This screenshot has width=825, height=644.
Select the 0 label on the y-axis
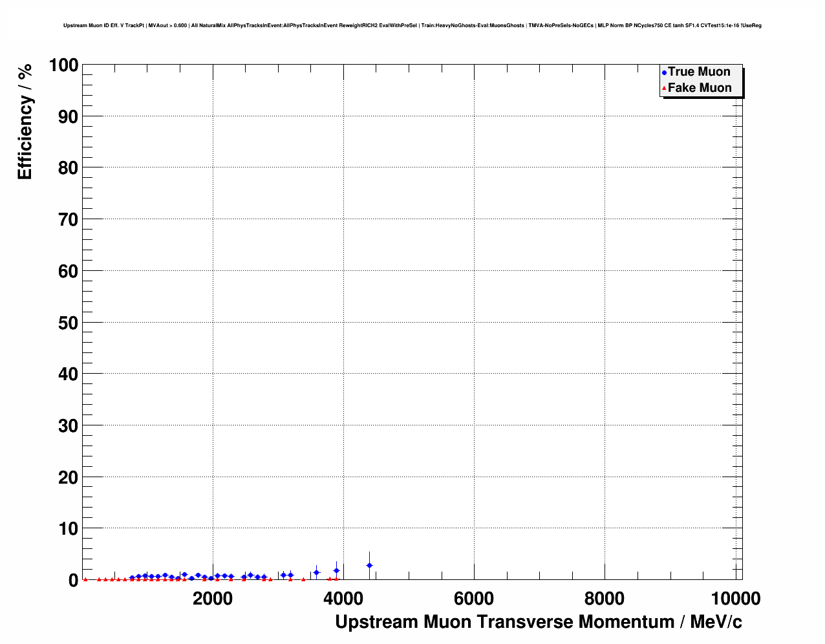click(x=72, y=581)
